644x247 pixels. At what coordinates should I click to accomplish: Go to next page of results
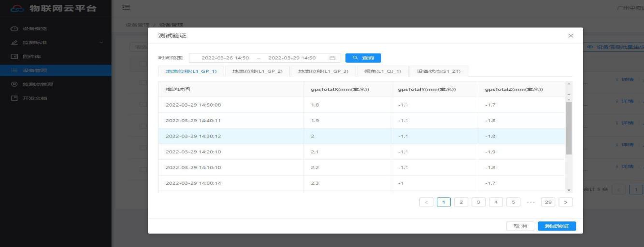(566, 202)
